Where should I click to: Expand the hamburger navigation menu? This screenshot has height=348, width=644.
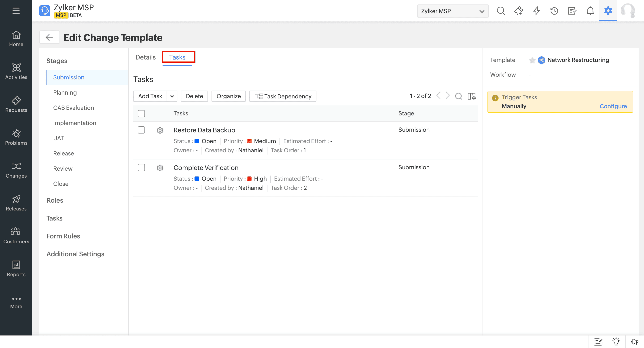(x=16, y=10)
